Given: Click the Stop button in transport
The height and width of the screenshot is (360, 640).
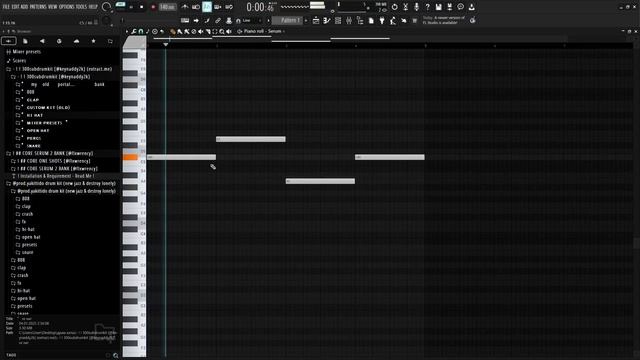Looking at the screenshot, I should click(142, 7).
